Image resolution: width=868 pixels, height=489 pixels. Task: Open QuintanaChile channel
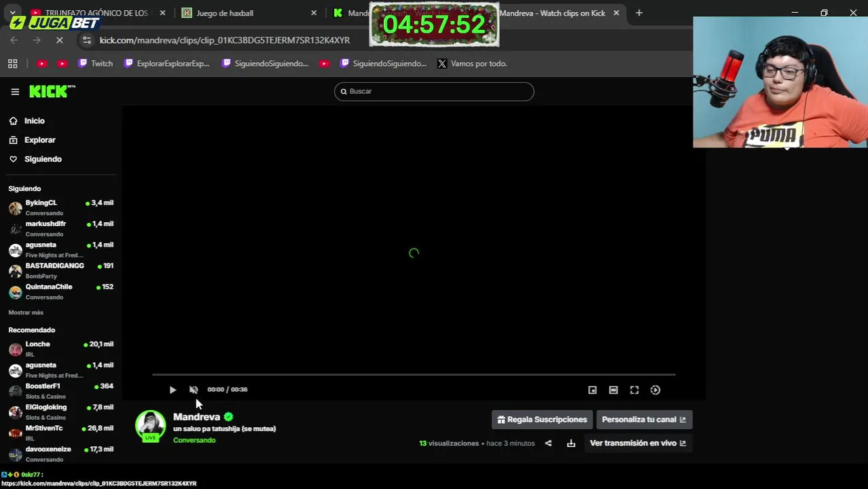click(61, 292)
